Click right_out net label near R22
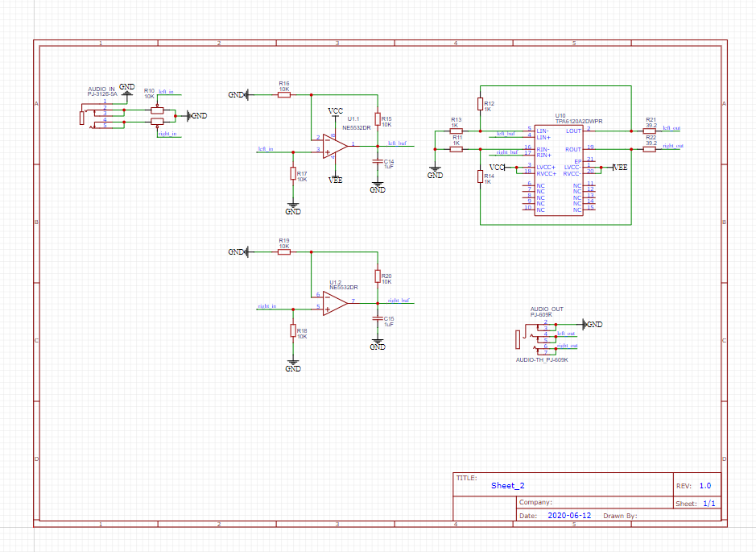The height and width of the screenshot is (552, 756). click(x=672, y=146)
